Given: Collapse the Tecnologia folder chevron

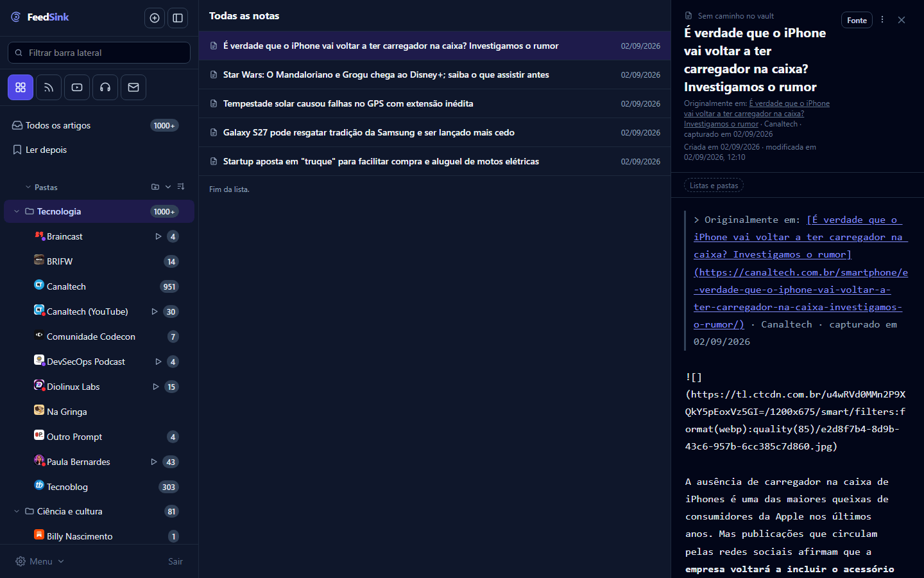Looking at the screenshot, I should point(17,211).
